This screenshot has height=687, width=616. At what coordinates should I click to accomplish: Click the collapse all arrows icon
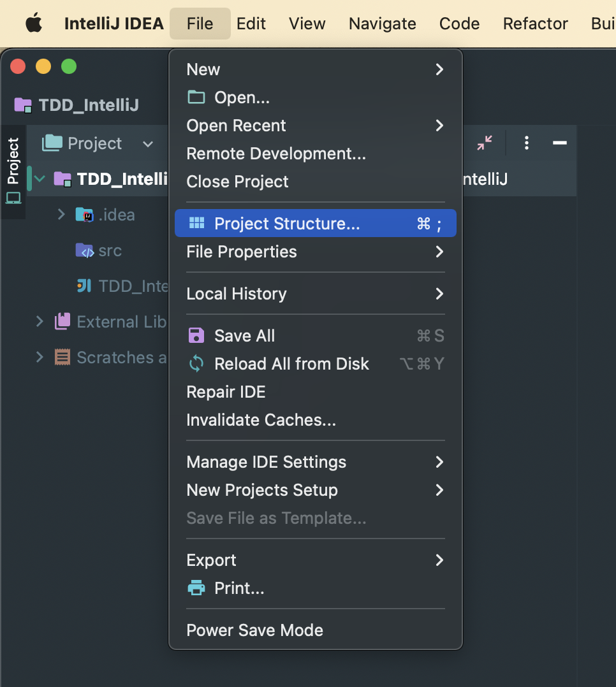(x=485, y=143)
